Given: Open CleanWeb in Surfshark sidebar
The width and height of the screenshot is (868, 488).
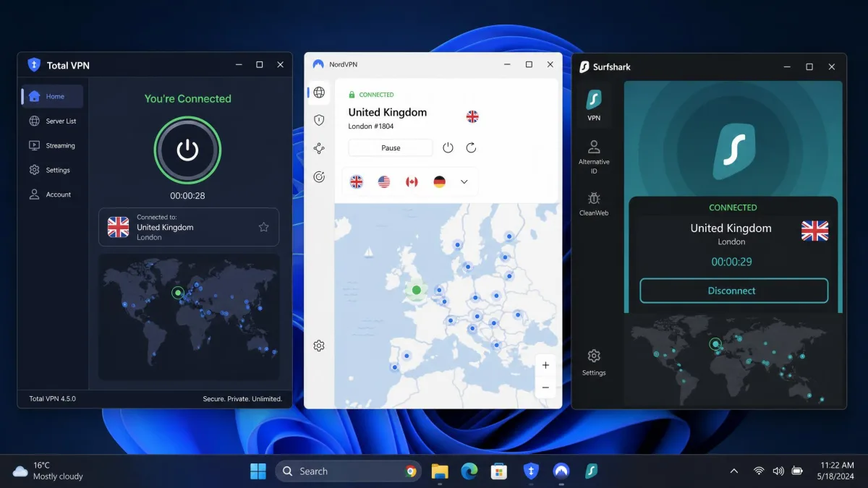Looking at the screenshot, I should pyautogui.click(x=594, y=204).
